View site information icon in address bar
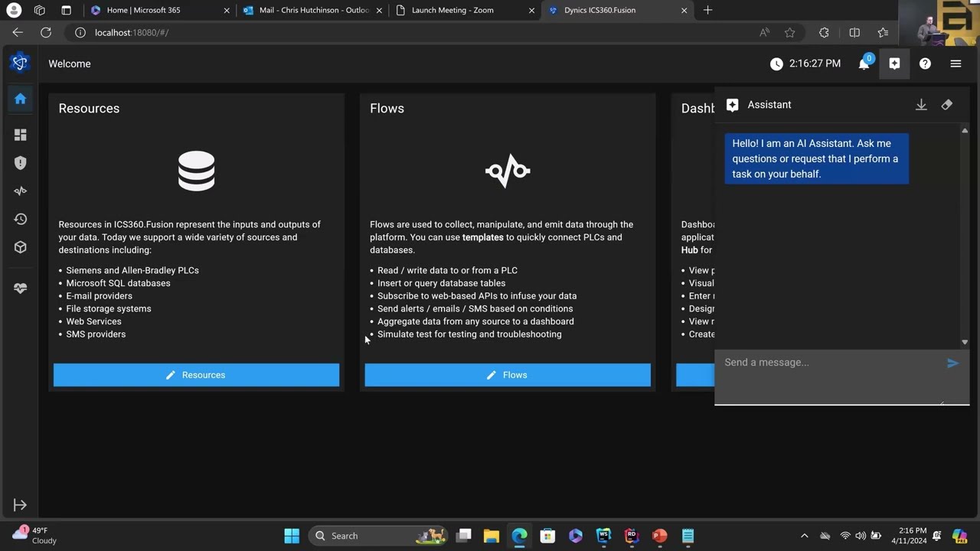This screenshot has width=980, height=551. (x=80, y=32)
